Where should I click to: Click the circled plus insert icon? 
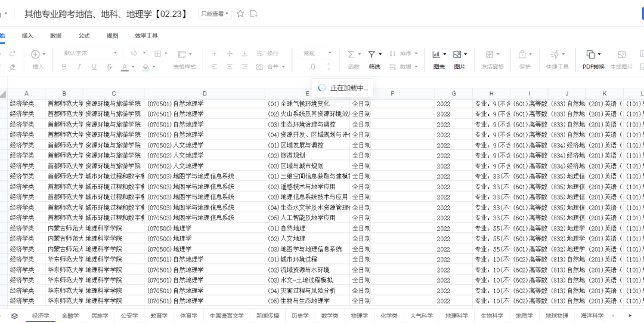coord(36,54)
